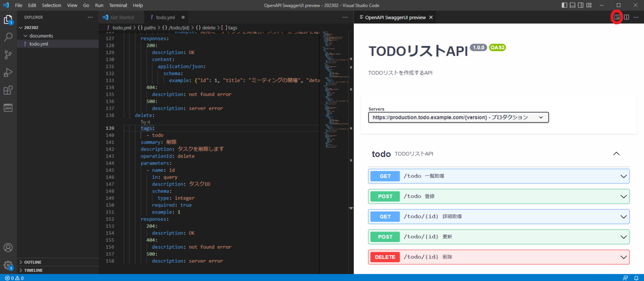Open the Accounts icon

click(x=8, y=247)
